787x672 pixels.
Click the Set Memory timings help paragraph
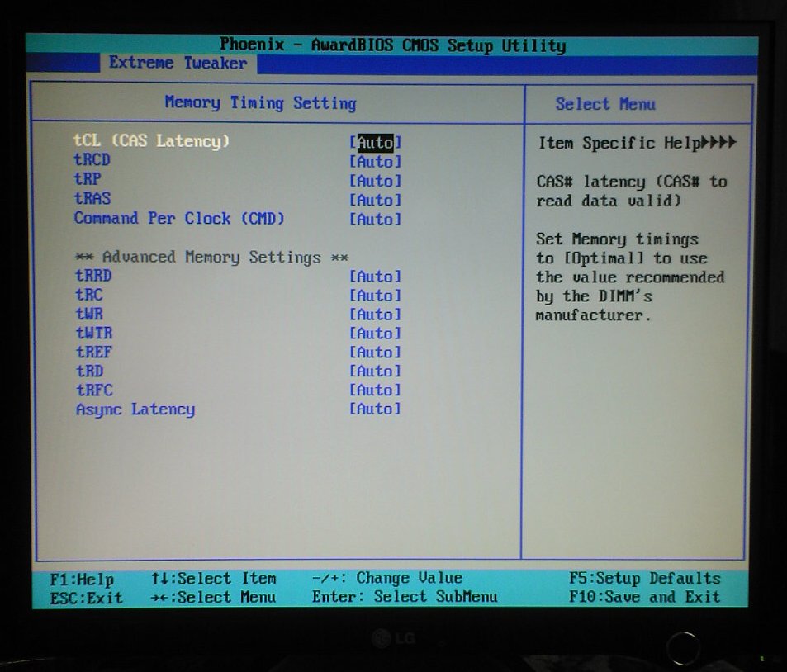point(630,277)
